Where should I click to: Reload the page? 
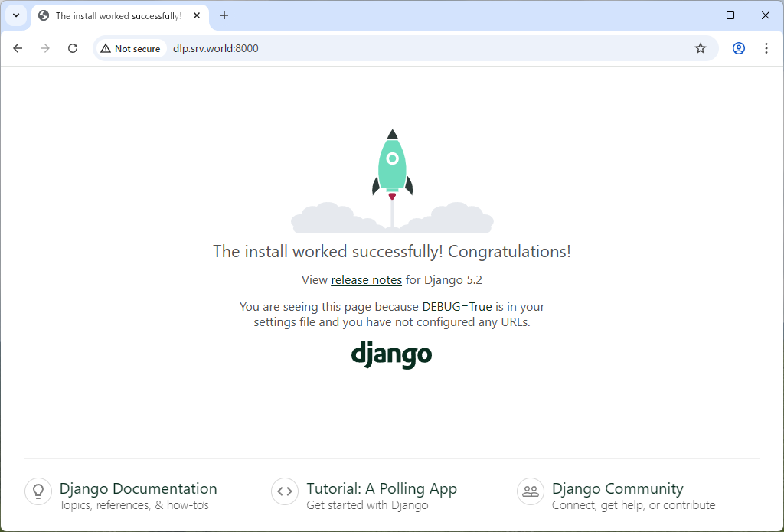(73, 47)
